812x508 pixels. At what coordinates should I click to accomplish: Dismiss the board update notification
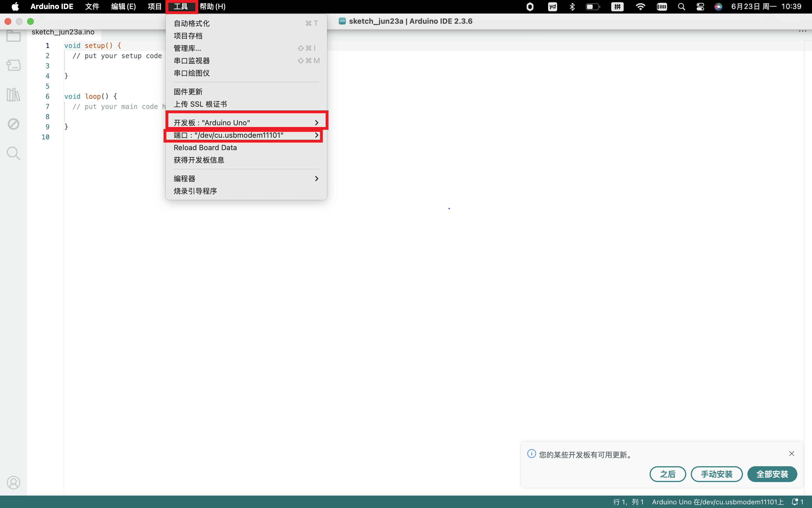tap(791, 454)
